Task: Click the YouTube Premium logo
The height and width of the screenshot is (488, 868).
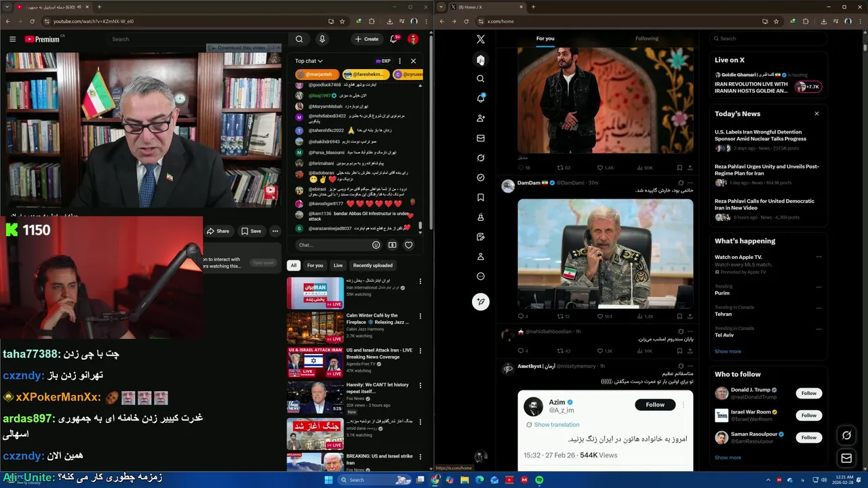Action: pyautogui.click(x=43, y=39)
